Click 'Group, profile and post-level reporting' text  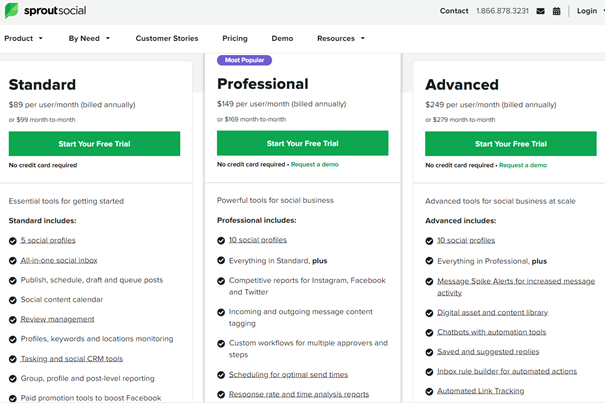[x=88, y=378]
